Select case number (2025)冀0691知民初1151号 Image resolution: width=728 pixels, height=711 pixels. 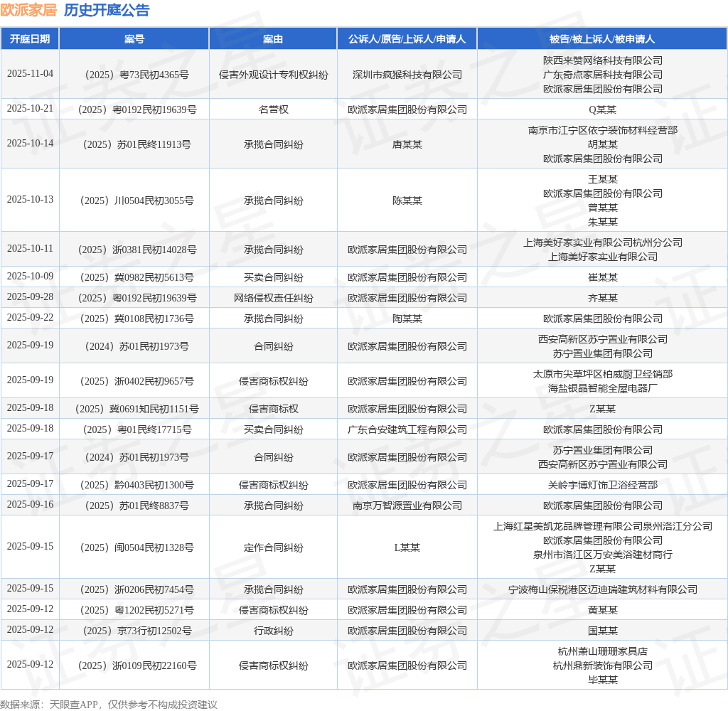tap(137, 409)
